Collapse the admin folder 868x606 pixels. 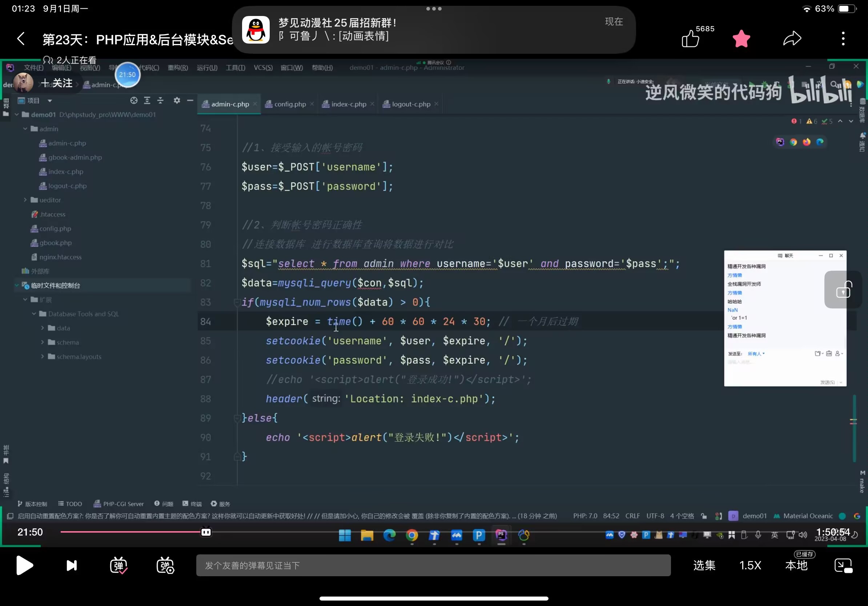coord(25,129)
